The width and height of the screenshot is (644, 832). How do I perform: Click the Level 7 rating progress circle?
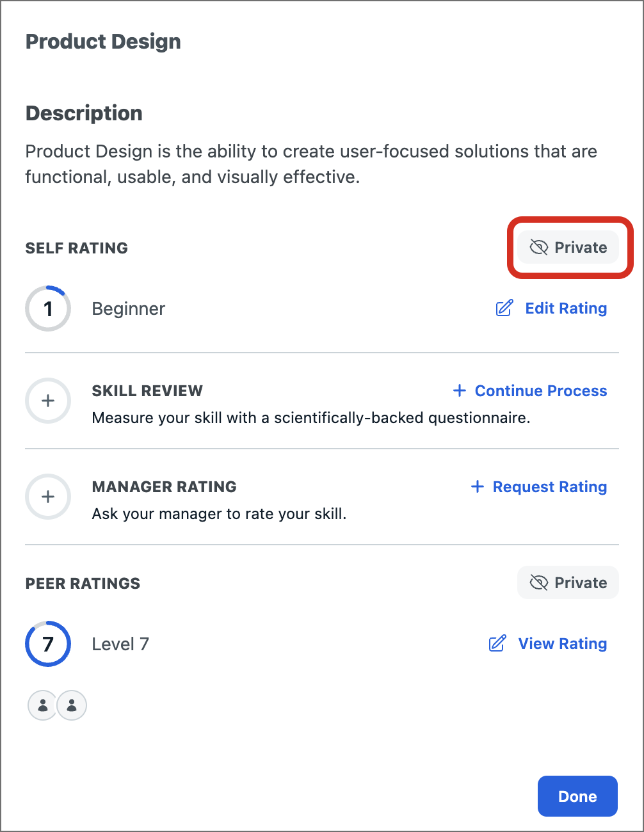(47, 644)
